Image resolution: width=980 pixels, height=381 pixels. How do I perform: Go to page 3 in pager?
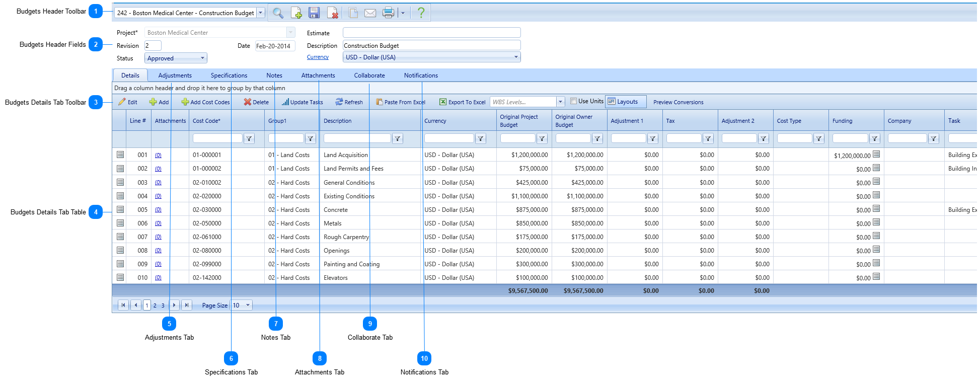163,306
